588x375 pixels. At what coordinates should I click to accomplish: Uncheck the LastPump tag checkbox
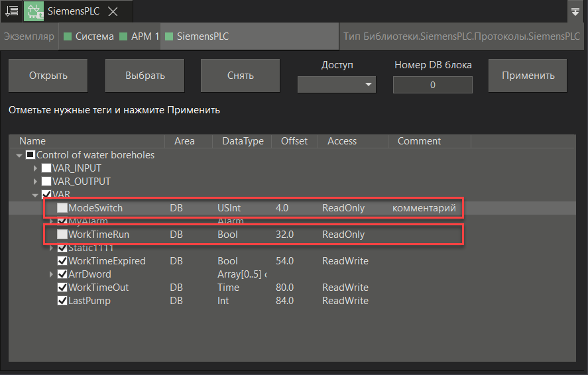click(x=62, y=301)
